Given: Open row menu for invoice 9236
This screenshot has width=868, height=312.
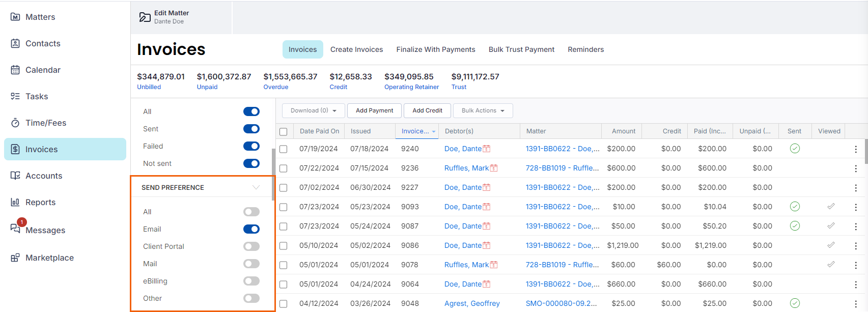Looking at the screenshot, I should tap(856, 168).
